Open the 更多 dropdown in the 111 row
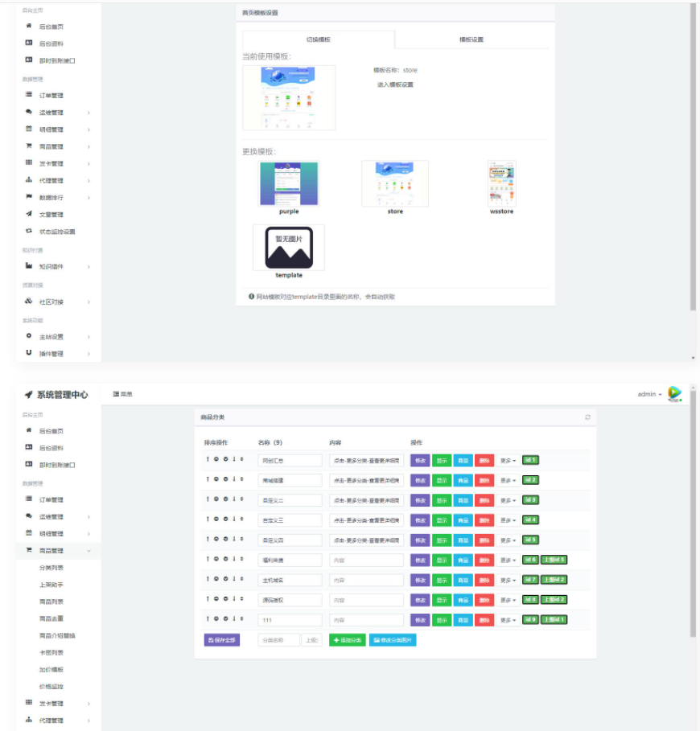Screen dimensions: 700x731 click(x=508, y=620)
